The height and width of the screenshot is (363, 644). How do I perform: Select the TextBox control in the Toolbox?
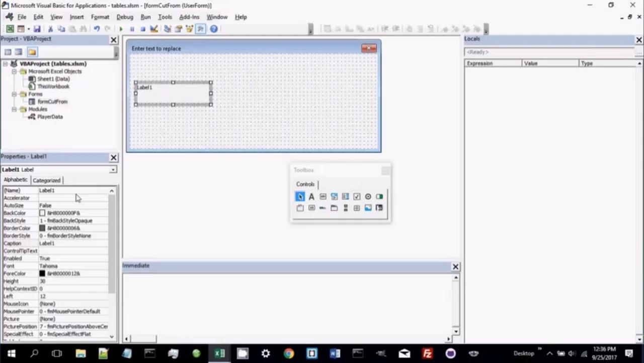tap(323, 196)
